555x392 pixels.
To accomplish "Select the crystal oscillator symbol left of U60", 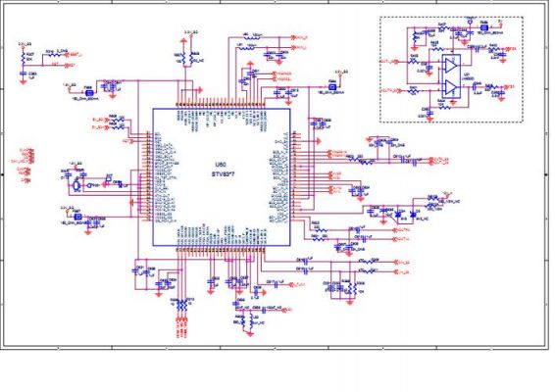I will [76, 185].
